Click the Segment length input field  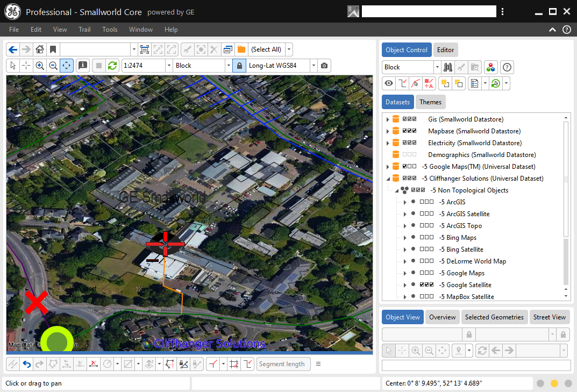point(283,364)
